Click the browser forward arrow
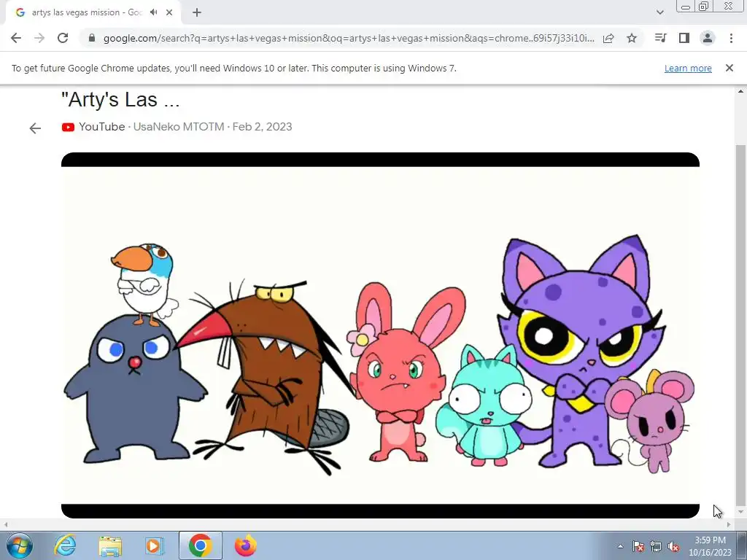Image resolution: width=747 pixels, height=560 pixels. click(39, 38)
